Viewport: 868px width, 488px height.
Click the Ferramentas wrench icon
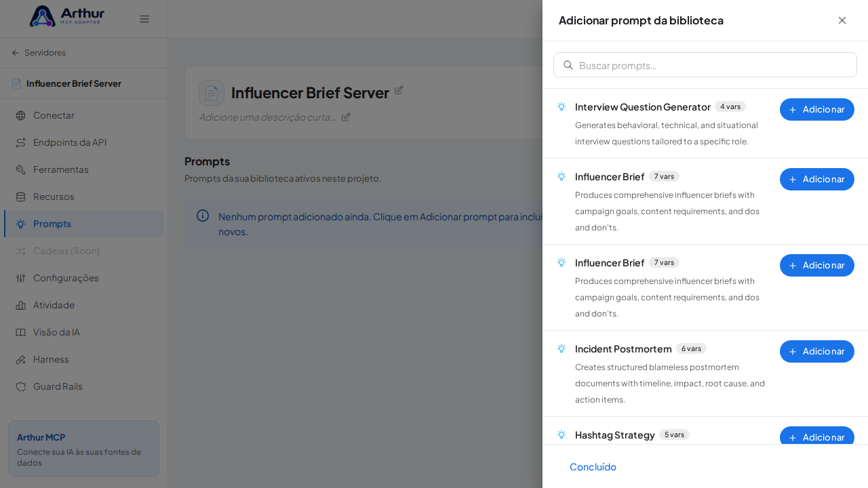point(20,169)
